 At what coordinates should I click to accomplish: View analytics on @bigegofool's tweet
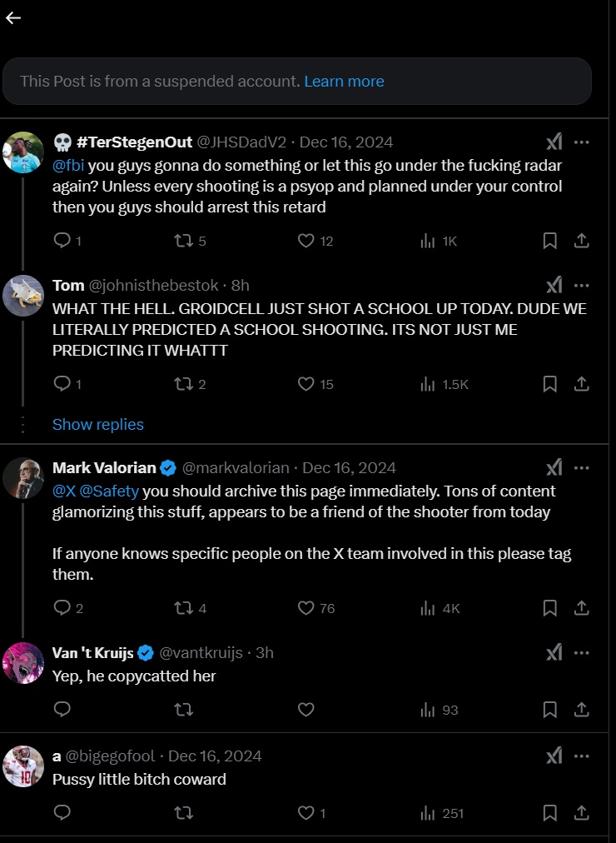(427, 813)
